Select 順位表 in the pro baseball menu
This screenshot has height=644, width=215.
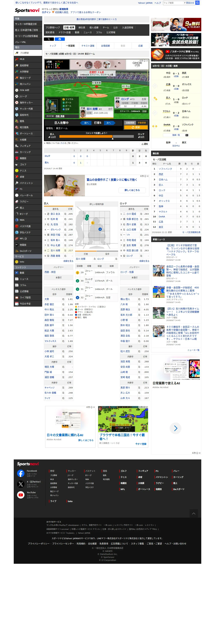click(x=82, y=27)
